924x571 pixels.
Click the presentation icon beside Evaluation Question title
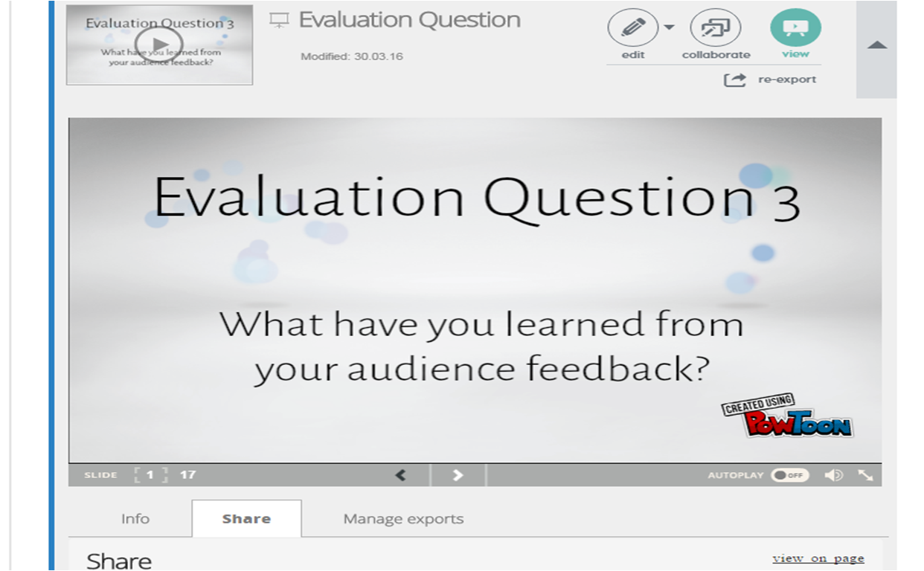pyautogui.click(x=279, y=21)
